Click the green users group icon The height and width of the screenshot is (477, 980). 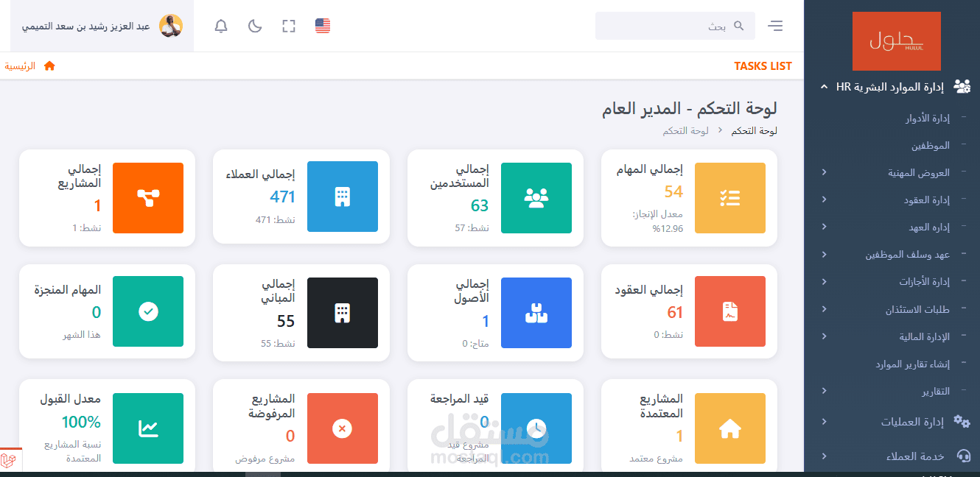pos(536,197)
